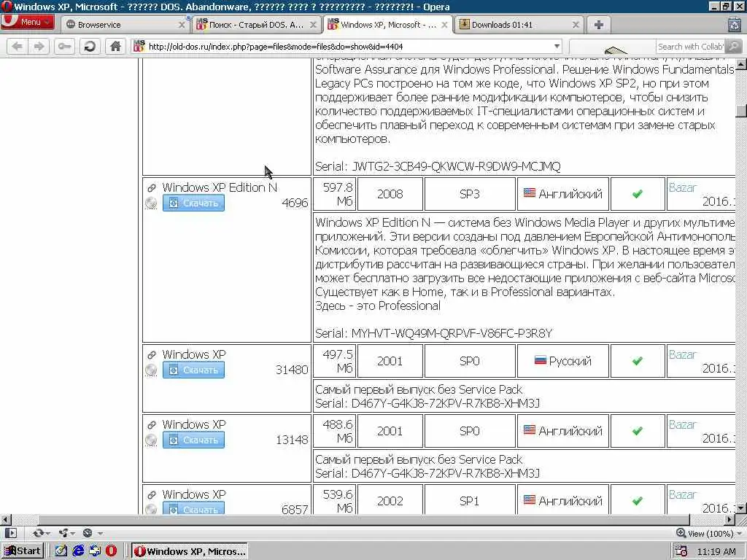The width and height of the screenshot is (747, 560).
Task: Click the CD icon in 31480 downloads row
Action: point(151,370)
